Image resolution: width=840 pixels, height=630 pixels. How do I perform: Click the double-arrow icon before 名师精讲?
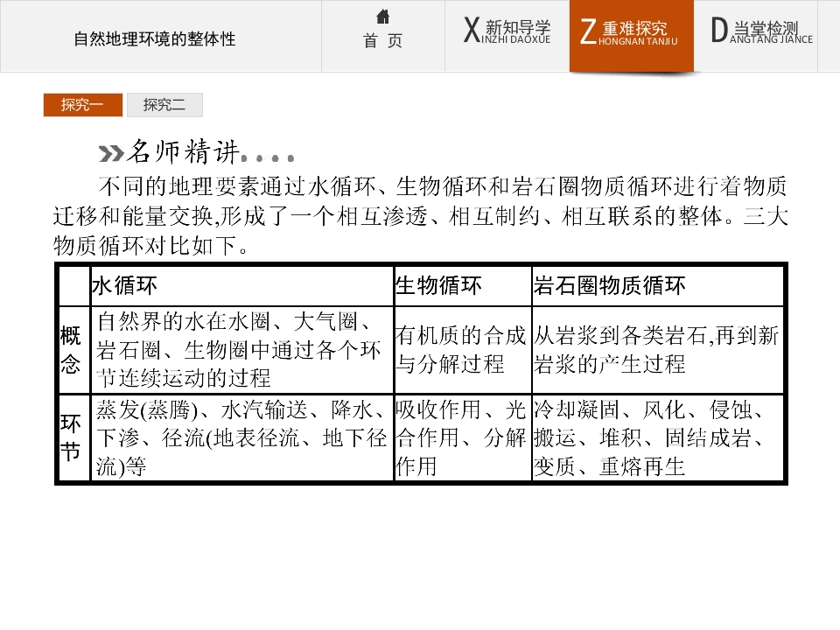(111, 154)
